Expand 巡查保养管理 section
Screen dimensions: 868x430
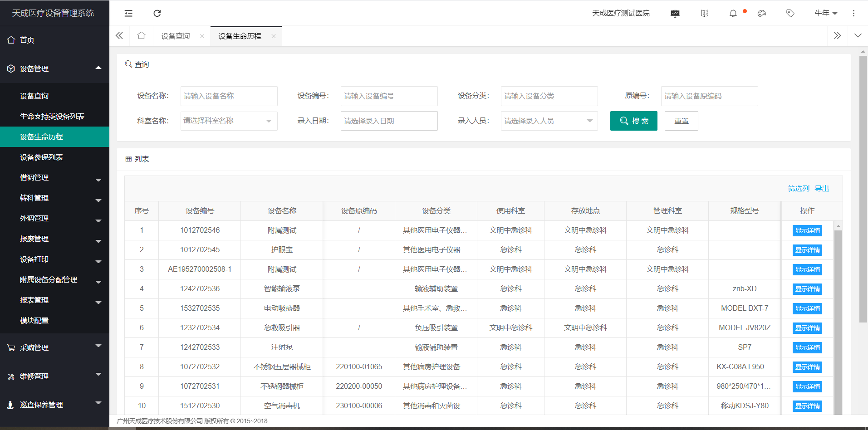click(54, 405)
